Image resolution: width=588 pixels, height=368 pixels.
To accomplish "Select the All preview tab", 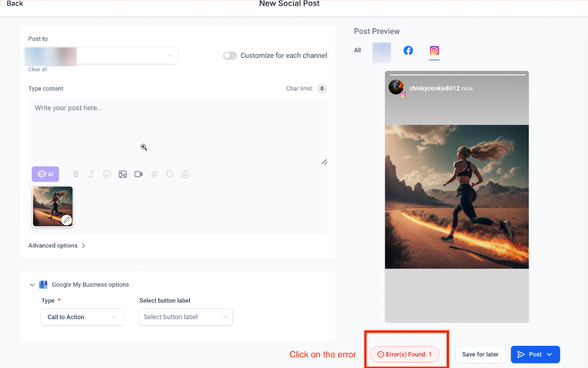I will 358,50.
